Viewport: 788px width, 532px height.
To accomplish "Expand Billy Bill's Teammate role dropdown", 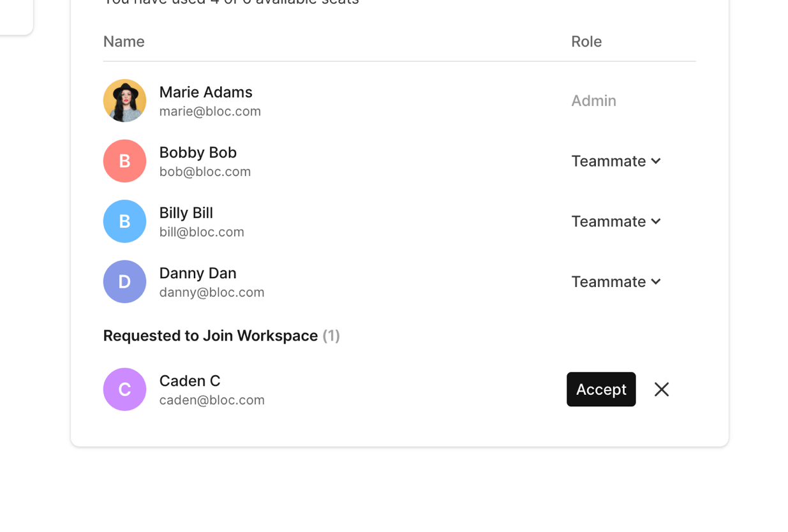I will coord(616,221).
